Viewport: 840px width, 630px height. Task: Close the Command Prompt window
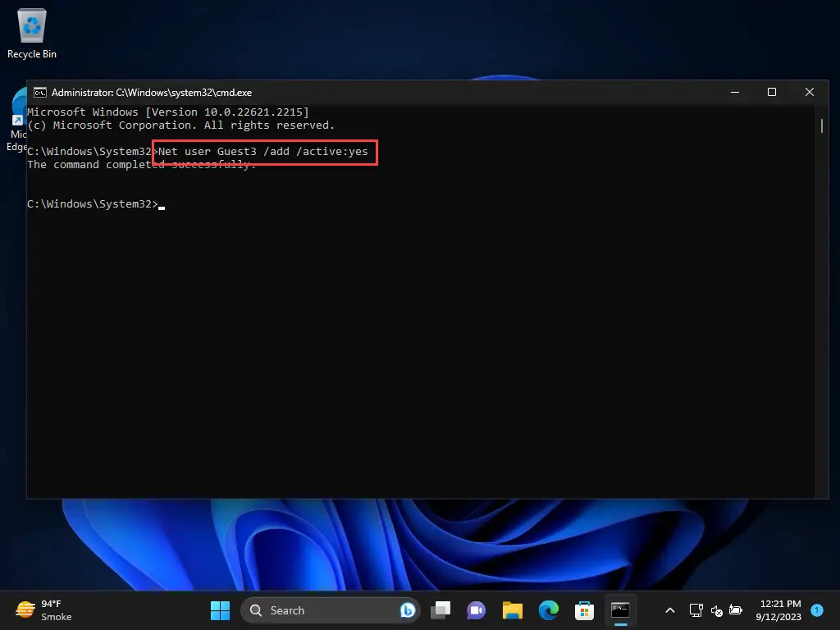tap(810, 92)
